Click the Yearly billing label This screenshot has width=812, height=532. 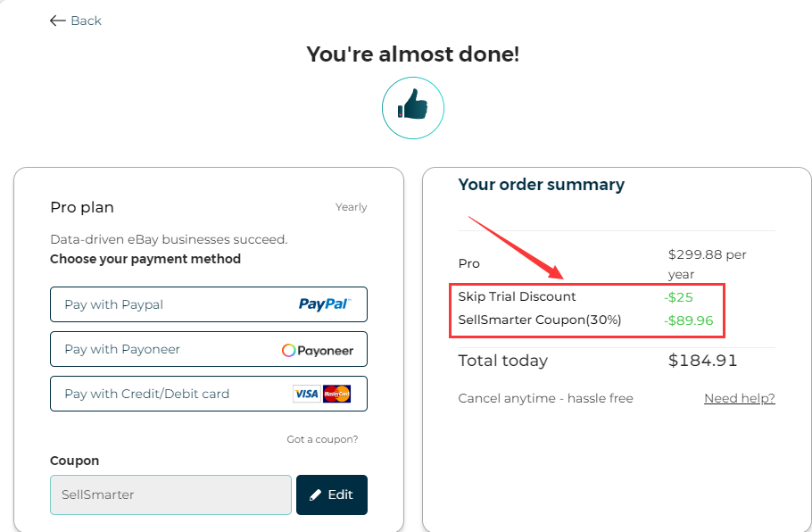(x=351, y=207)
